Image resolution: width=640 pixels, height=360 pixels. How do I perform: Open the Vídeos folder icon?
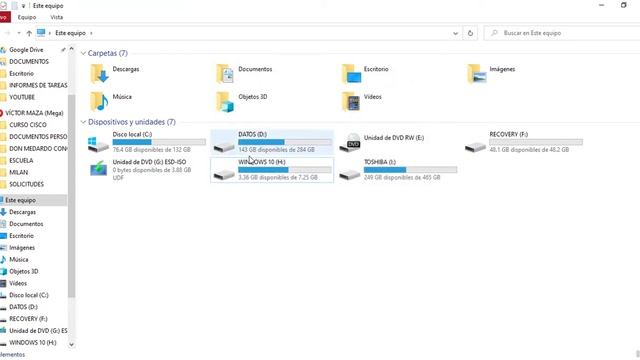click(351, 102)
